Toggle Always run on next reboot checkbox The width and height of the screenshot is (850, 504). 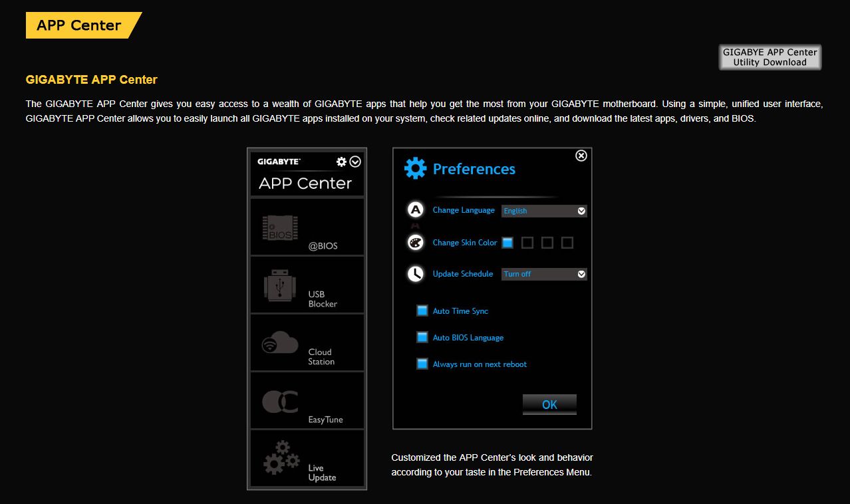point(422,364)
